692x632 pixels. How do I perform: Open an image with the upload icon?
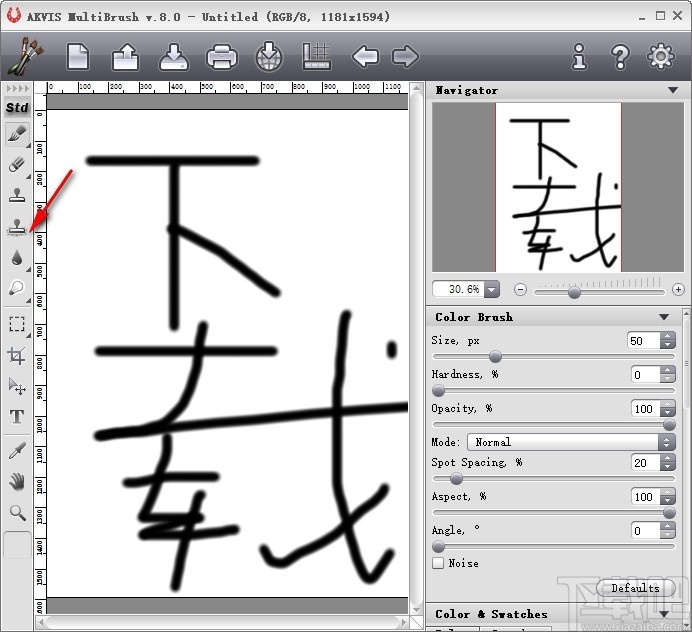(x=126, y=57)
